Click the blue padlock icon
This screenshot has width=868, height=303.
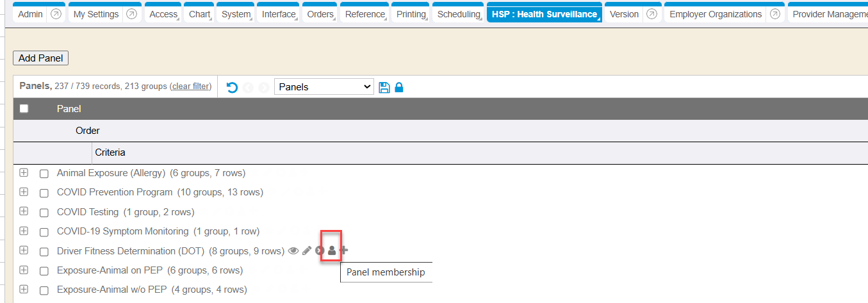point(399,87)
